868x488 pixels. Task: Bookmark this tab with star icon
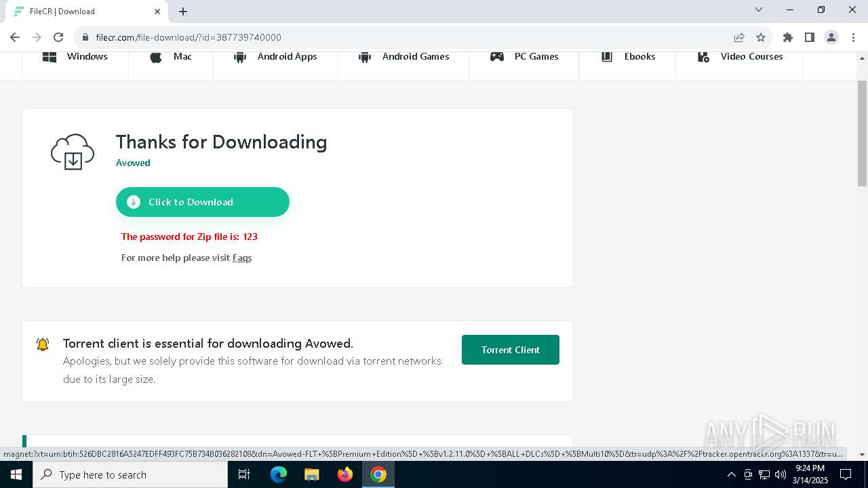pyautogui.click(x=761, y=37)
